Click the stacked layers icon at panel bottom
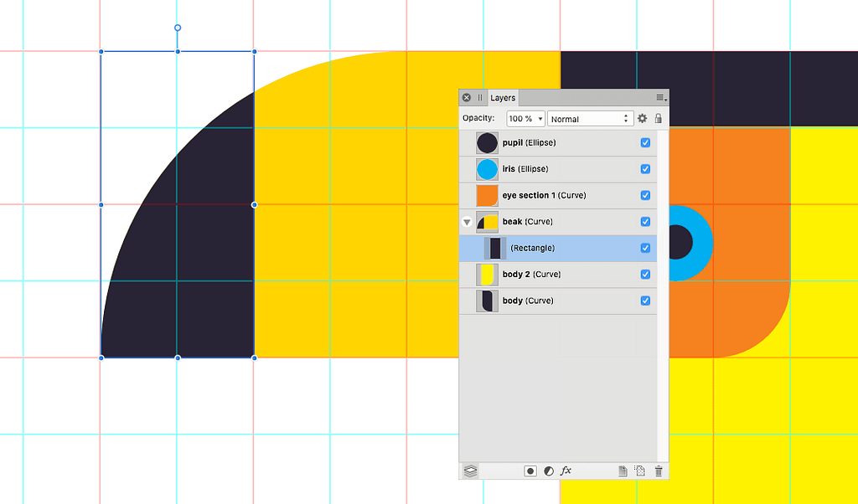The width and height of the screenshot is (858, 504). tap(470, 471)
